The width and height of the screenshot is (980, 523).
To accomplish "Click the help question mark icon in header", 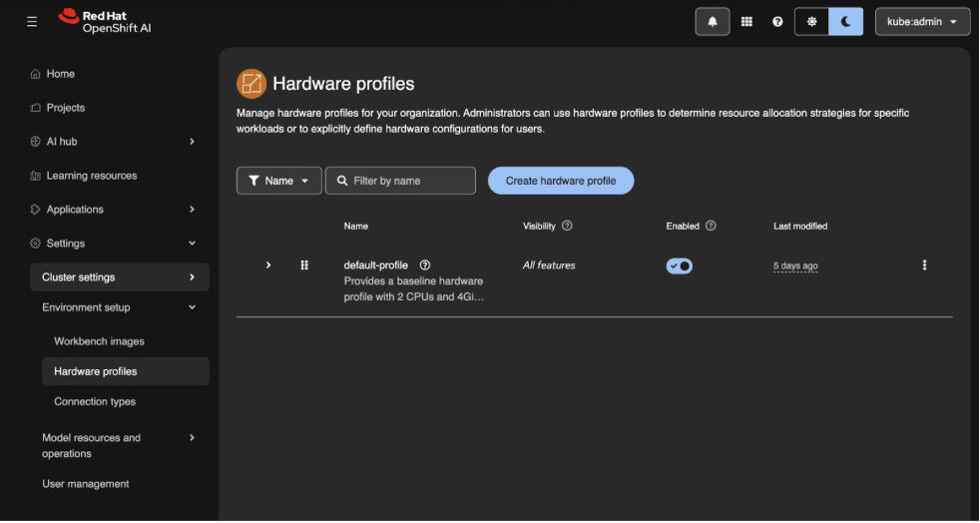I will point(777,22).
